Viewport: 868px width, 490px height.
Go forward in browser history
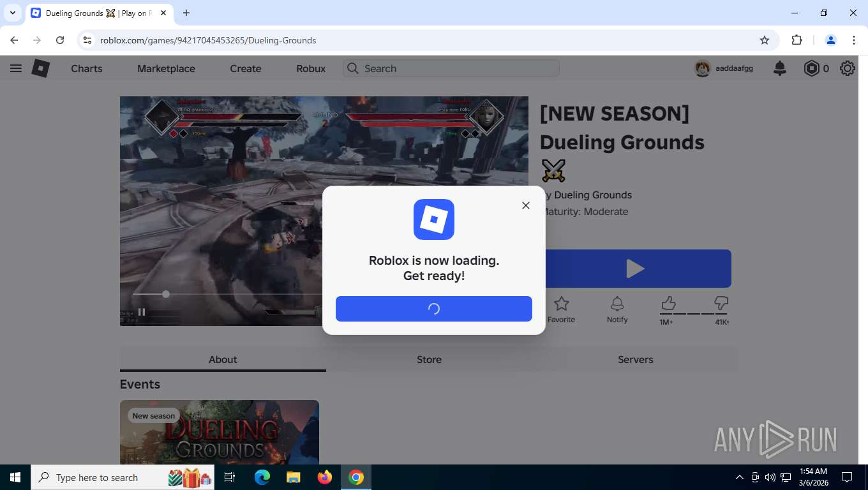click(x=37, y=40)
